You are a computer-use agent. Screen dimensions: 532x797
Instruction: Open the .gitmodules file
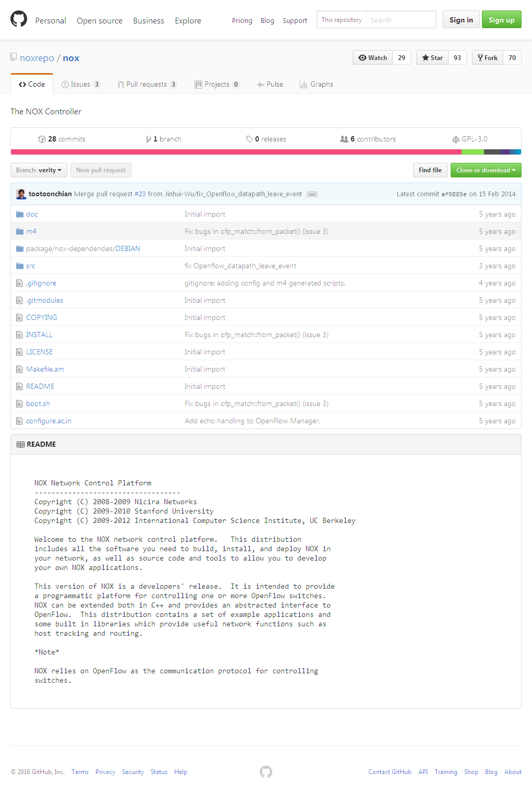pyautogui.click(x=44, y=300)
